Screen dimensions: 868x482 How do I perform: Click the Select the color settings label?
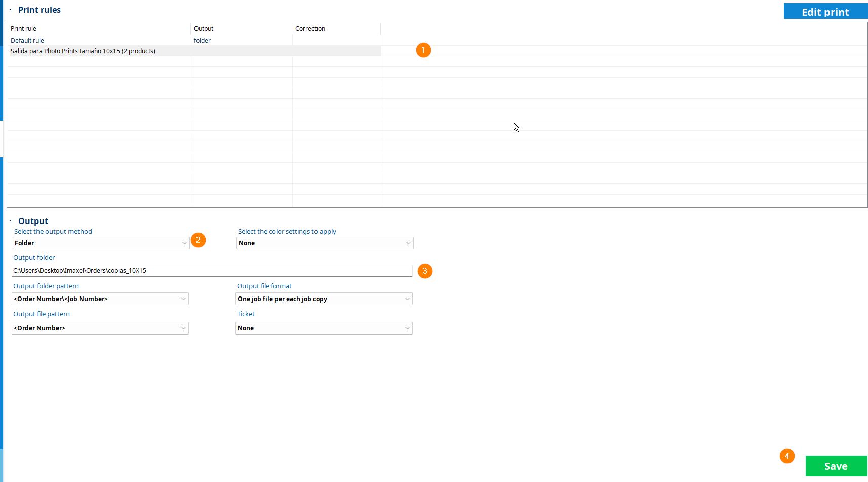coord(287,231)
